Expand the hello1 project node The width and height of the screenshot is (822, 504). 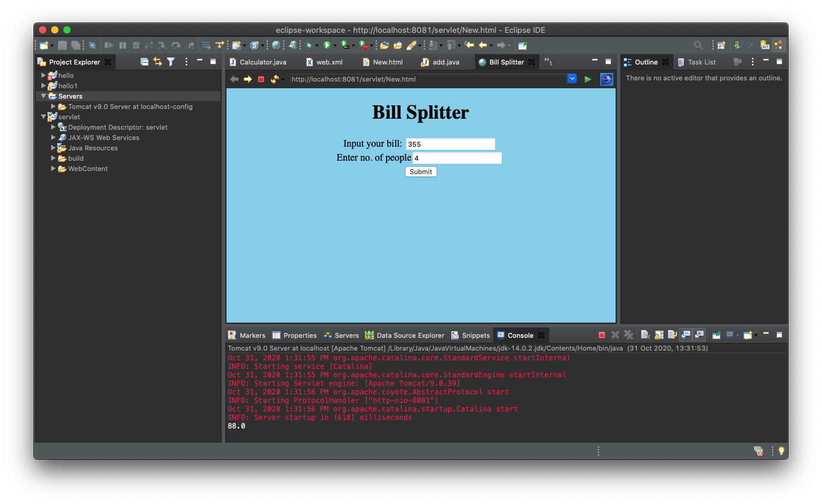click(x=43, y=86)
